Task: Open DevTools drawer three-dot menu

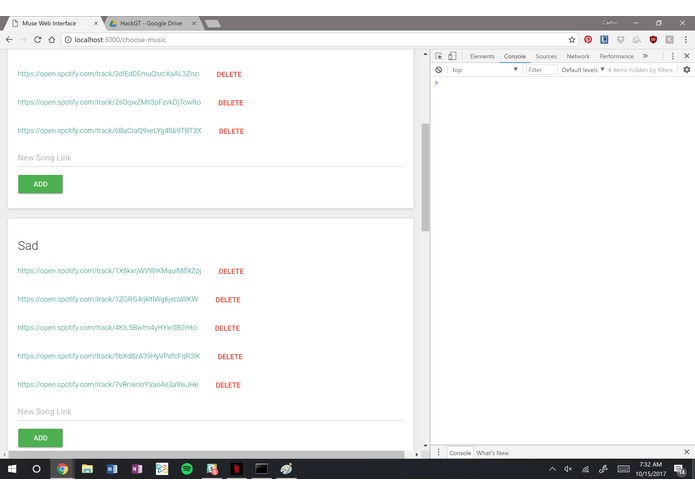Action: point(438,452)
